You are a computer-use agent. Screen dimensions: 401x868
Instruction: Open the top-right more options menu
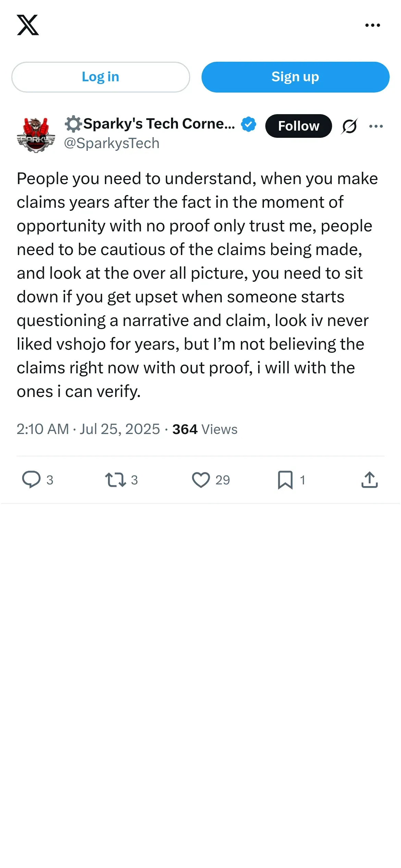click(x=373, y=25)
